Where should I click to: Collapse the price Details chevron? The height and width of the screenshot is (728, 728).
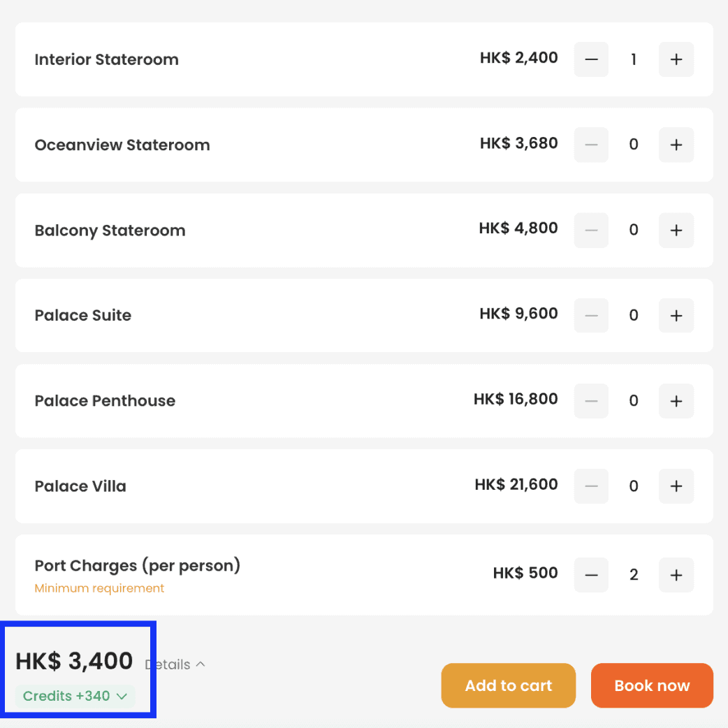(x=175, y=664)
